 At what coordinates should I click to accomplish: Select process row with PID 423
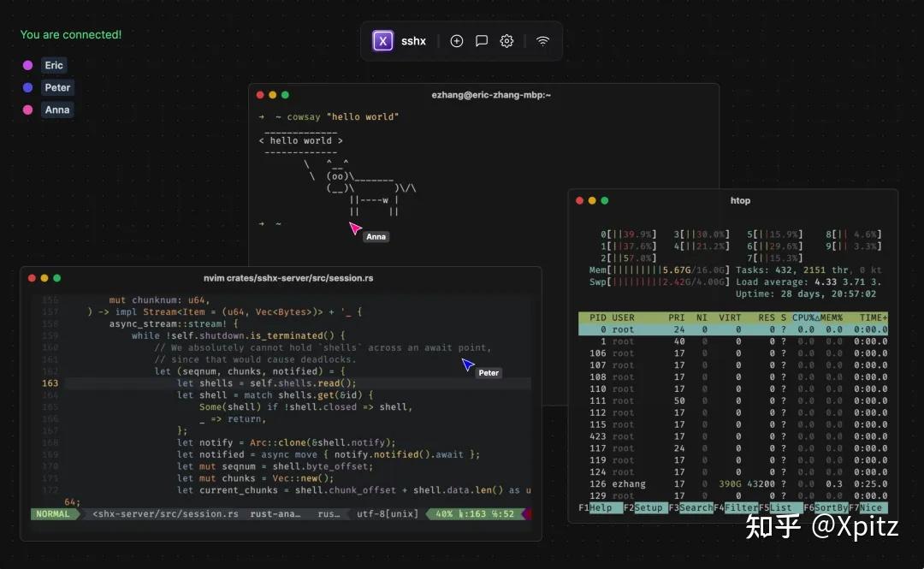(733, 436)
